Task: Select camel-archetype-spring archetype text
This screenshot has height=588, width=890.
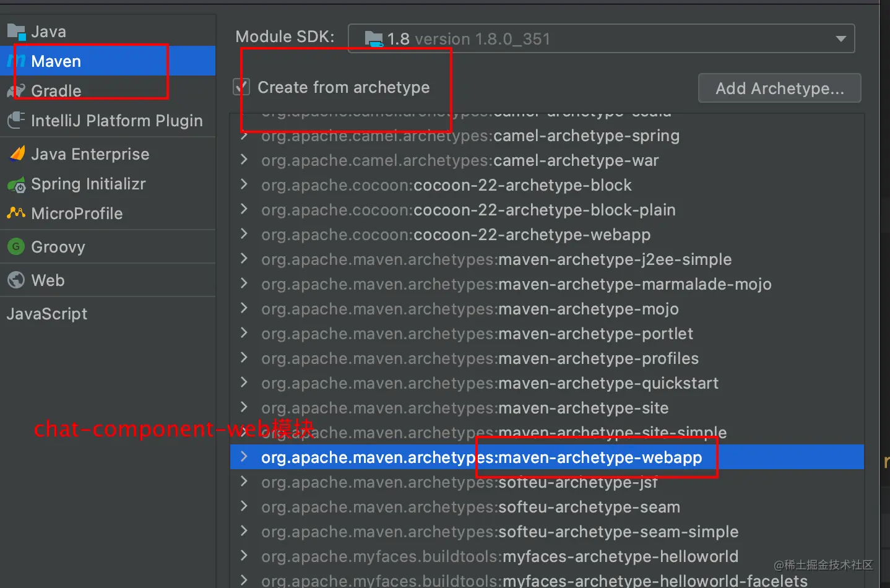Action: [470, 136]
